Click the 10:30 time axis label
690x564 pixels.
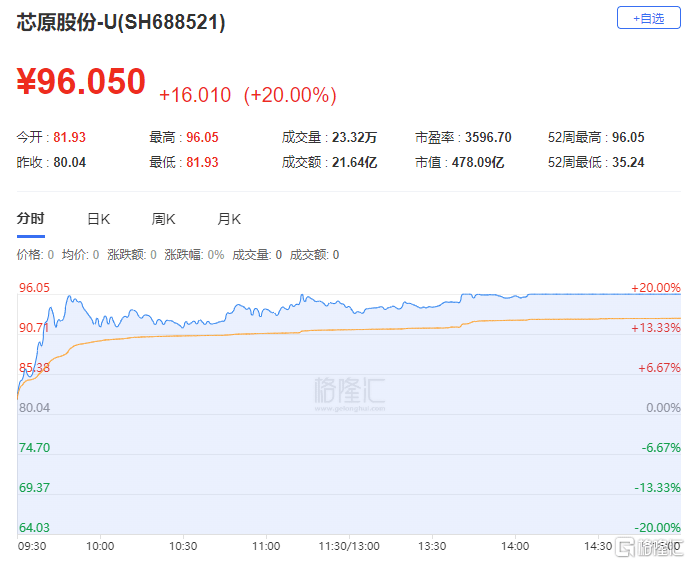pos(183,546)
